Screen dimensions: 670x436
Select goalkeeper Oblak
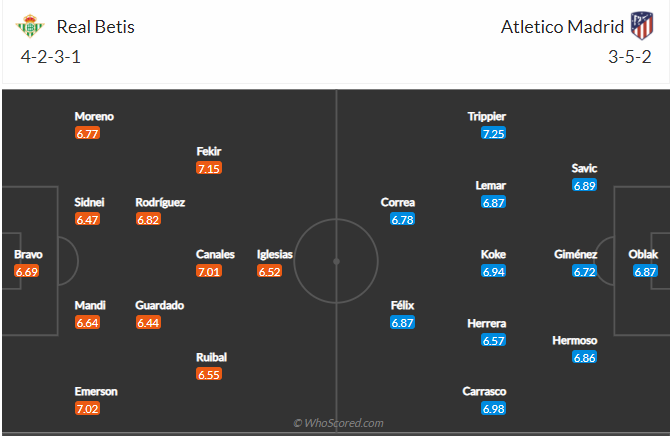[645, 255]
